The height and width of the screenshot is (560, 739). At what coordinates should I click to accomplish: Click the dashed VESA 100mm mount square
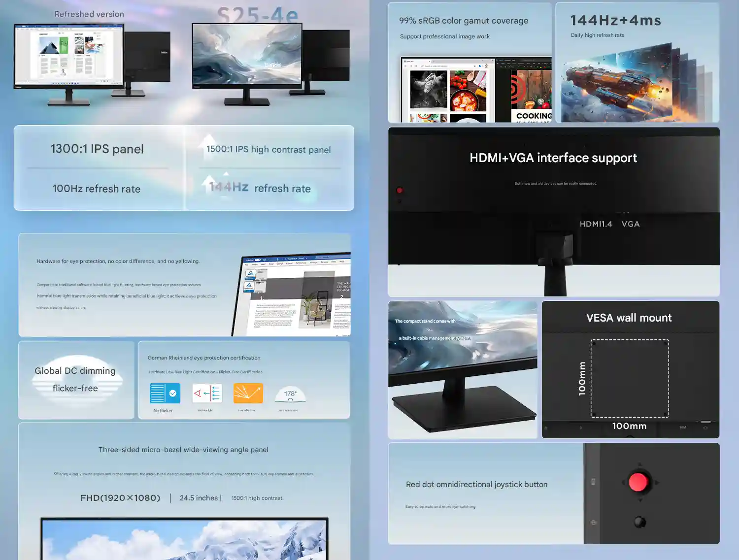click(x=630, y=378)
